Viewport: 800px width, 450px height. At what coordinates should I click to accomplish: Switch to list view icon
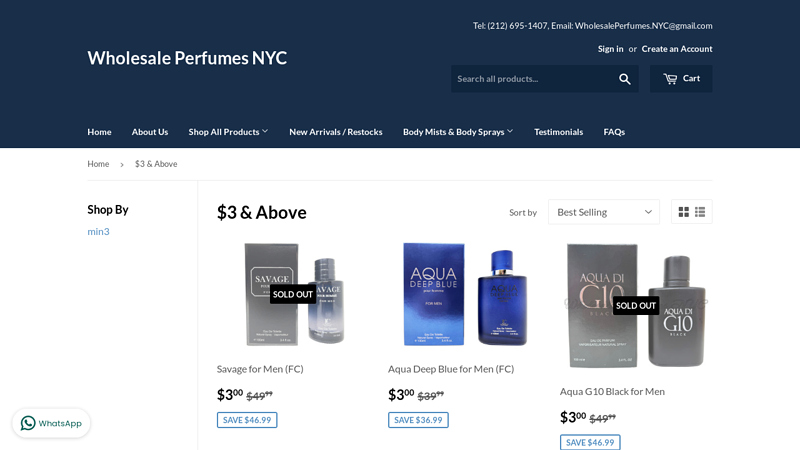[x=700, y=212]
